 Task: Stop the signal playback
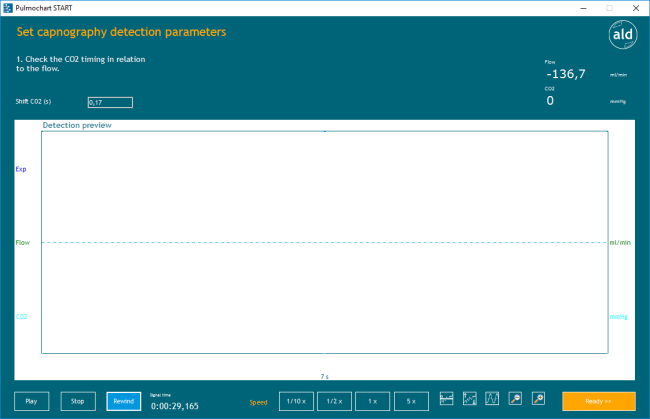78,401
